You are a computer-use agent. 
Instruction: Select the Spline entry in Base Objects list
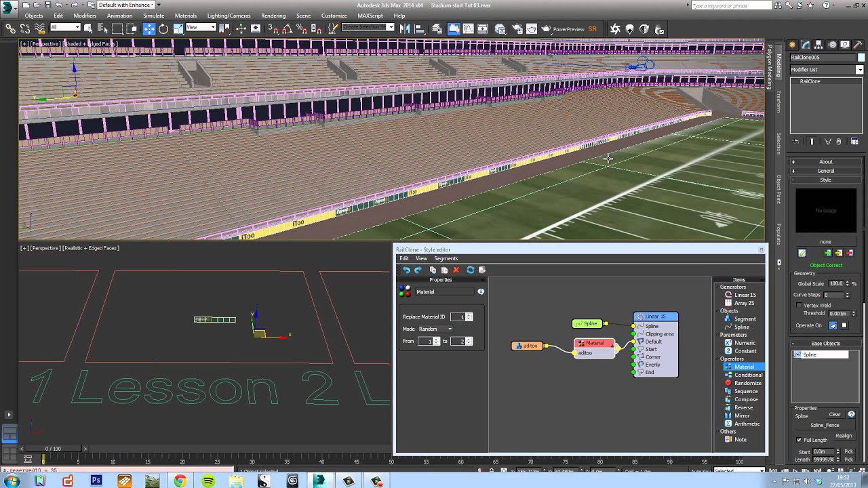(821, 354)
